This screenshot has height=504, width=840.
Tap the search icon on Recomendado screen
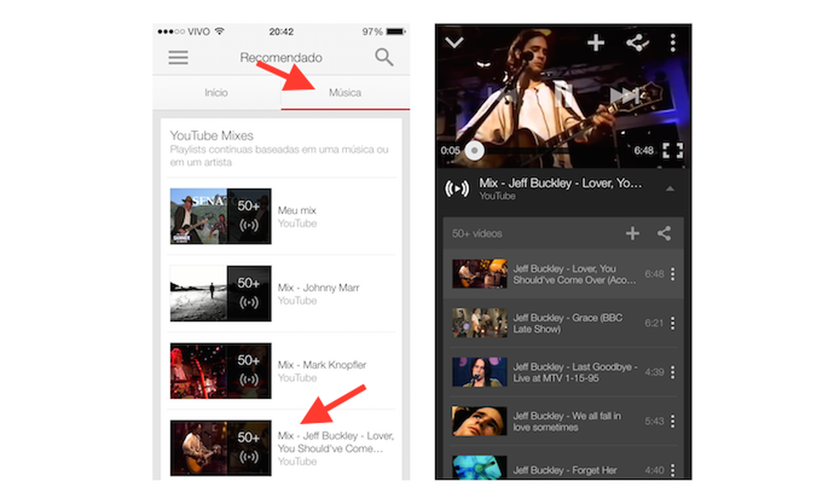click(384, 57)
